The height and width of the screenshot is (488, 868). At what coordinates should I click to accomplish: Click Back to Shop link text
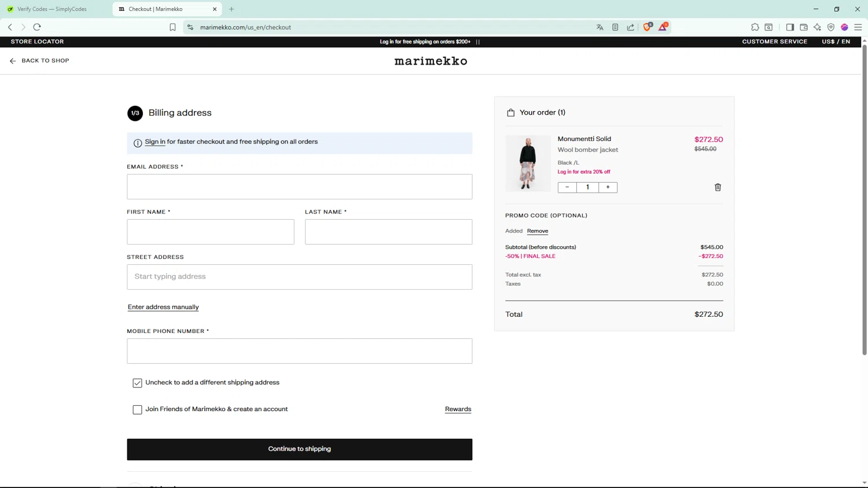point(45,61)
